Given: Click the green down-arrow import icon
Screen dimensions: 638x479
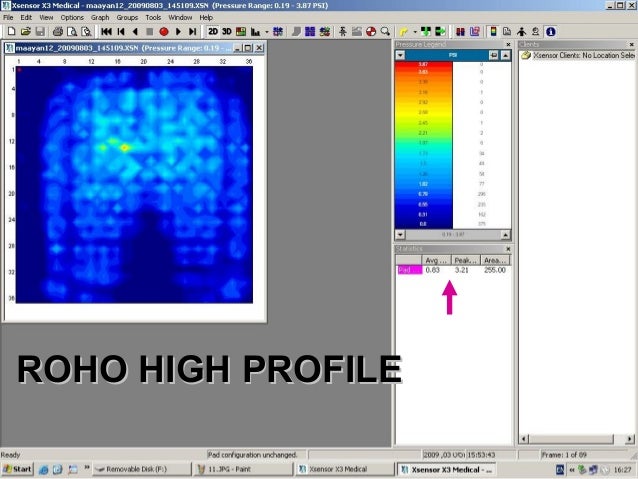Looking at the screenshot, I should 426,31.
